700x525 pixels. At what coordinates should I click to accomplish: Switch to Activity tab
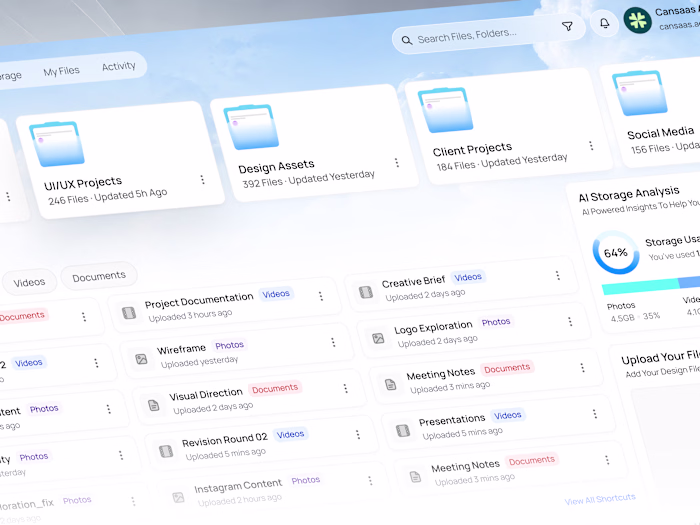118,66
